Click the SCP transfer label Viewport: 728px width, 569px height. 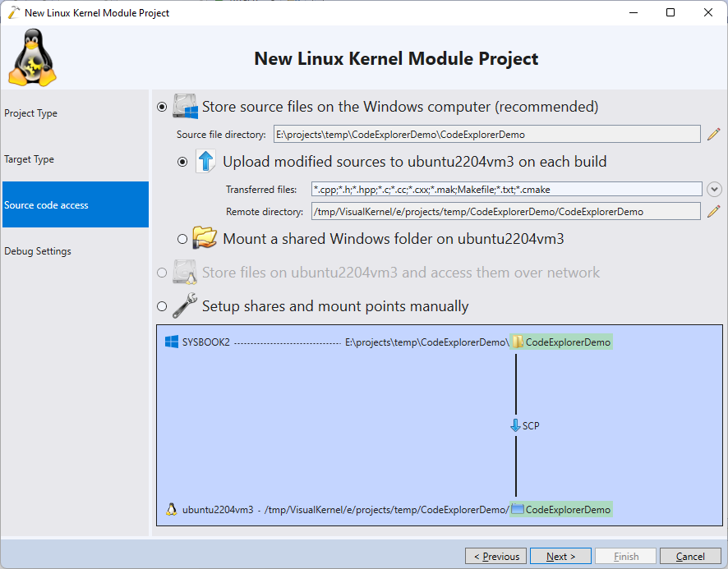[531, 425]
